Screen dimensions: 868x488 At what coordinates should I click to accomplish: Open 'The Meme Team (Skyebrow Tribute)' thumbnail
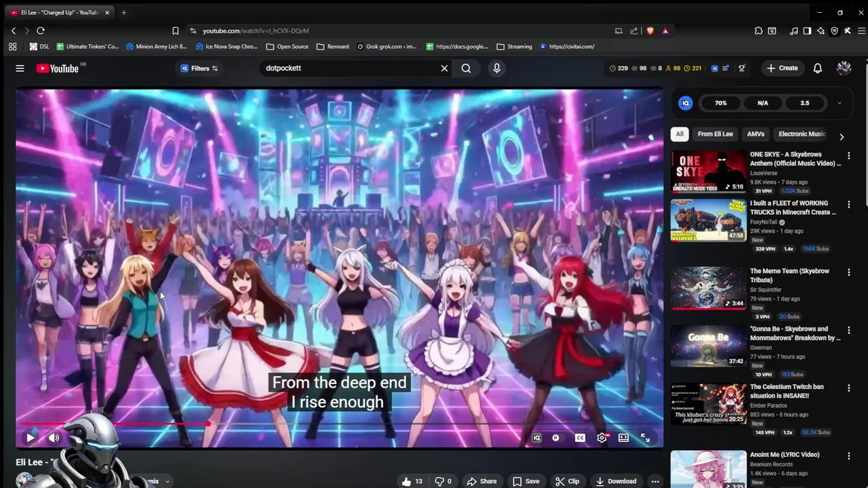point(708,288)
